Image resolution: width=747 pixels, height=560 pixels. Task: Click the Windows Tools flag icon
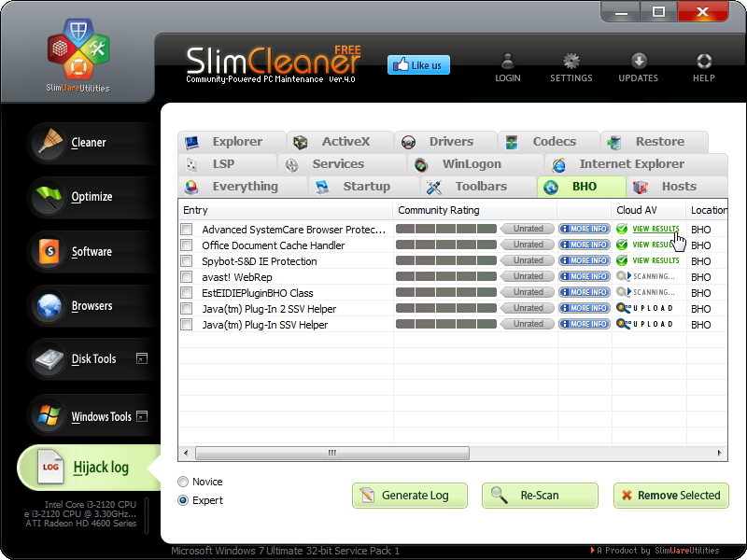click(x=49, y=415)
